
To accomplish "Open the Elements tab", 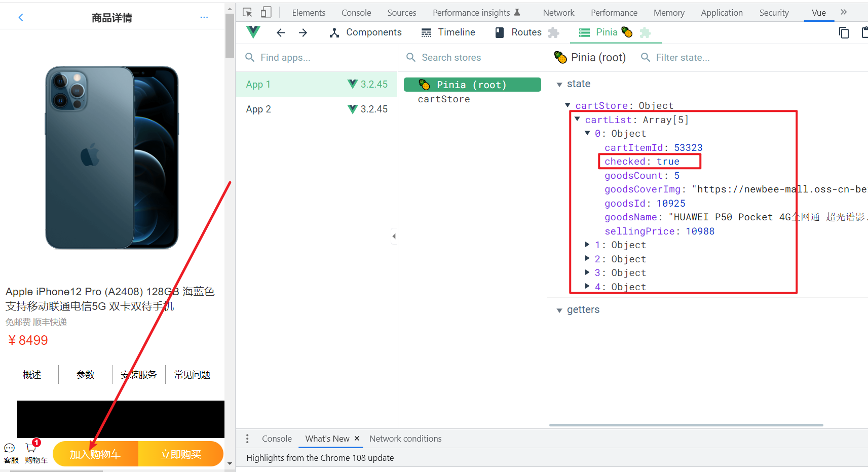I will (x=309, y=13).
